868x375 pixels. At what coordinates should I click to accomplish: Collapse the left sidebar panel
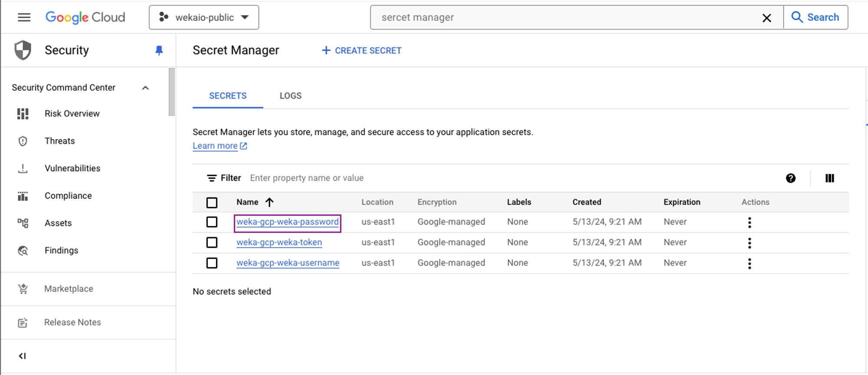[x=23, y=356]
